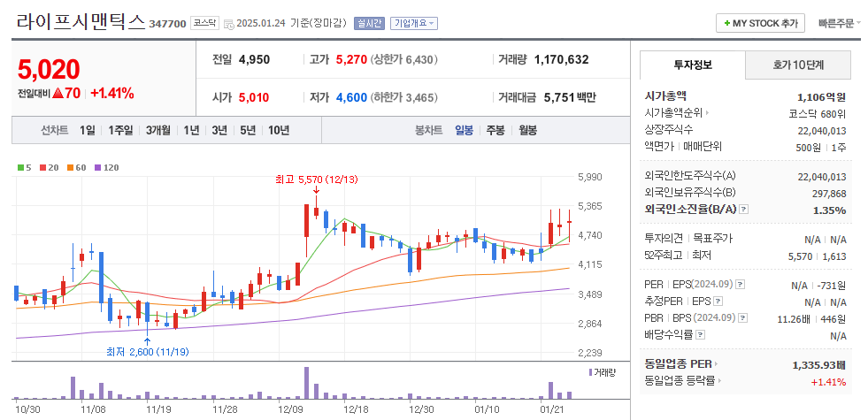Click the 실시간 badge button
This screenshot has height=420, width=868.
tap(369, 23)
